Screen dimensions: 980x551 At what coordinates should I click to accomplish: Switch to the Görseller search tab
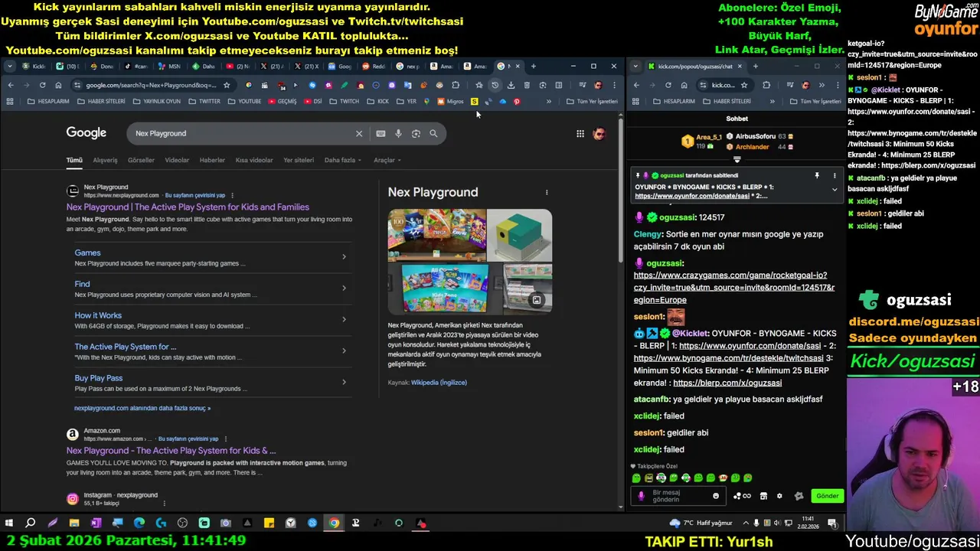pos(141,160)
